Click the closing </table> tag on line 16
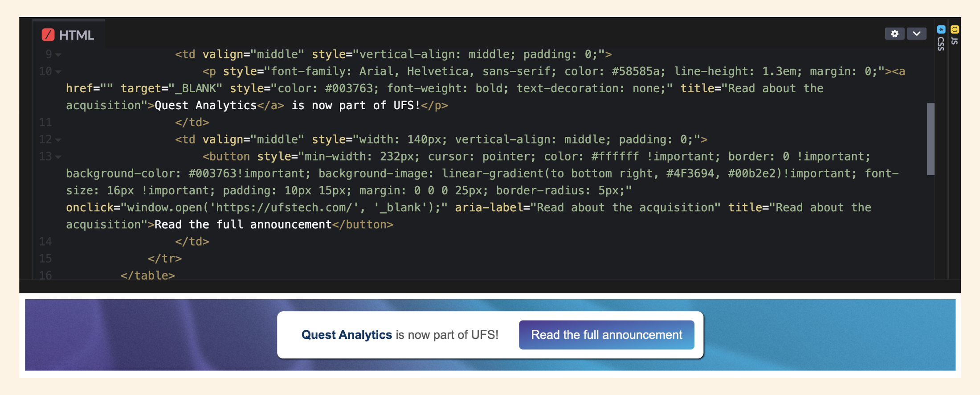Image resolution: width=980 pixels, height=395 pixels. (147, 276)
